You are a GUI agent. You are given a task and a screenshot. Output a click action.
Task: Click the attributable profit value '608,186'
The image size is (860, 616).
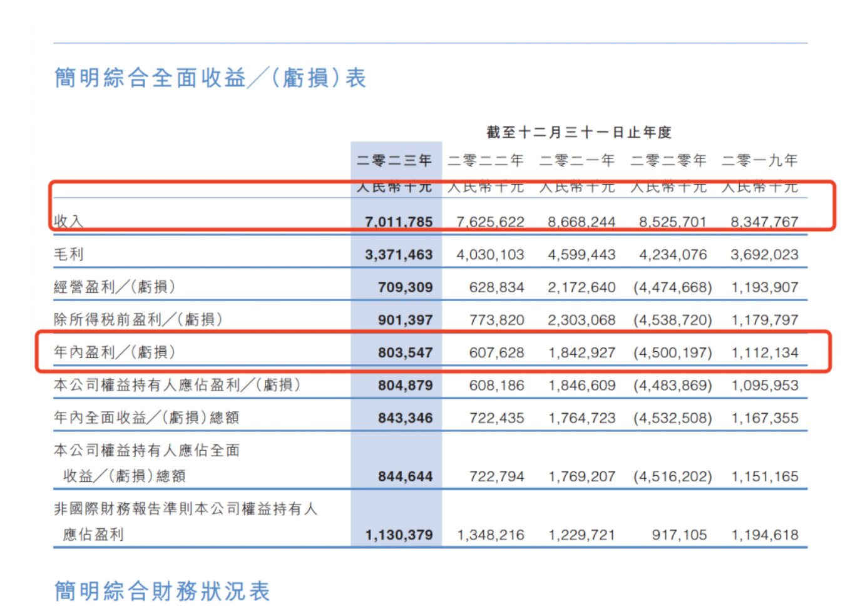point(496,385)
